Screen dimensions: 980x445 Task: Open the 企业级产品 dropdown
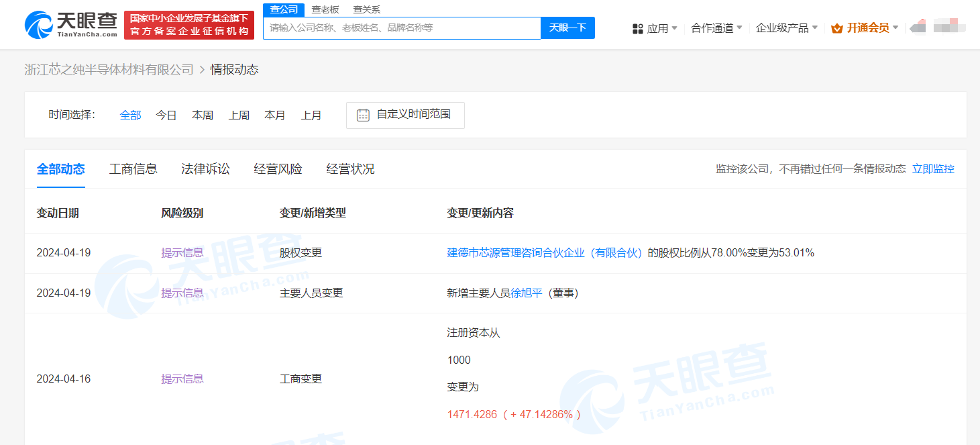786,28
